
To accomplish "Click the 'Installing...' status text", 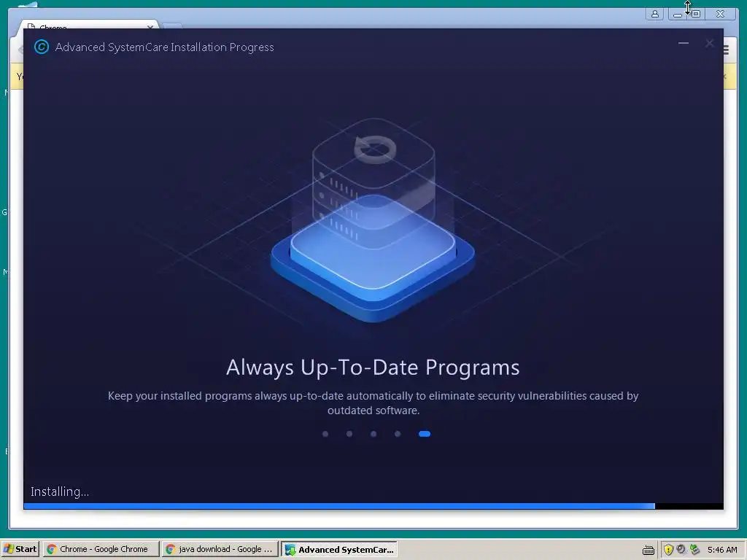I will [x=60, y=491].
